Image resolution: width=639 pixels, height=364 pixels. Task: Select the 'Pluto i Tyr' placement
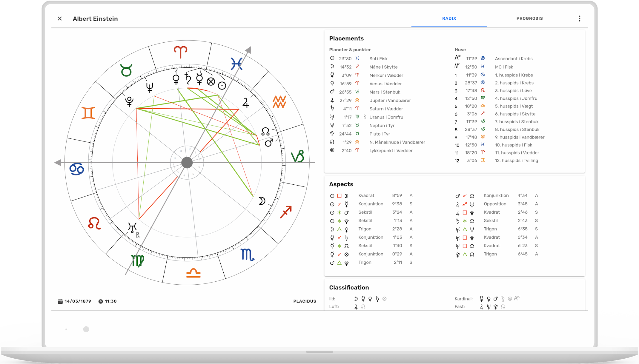pos(380,134)
